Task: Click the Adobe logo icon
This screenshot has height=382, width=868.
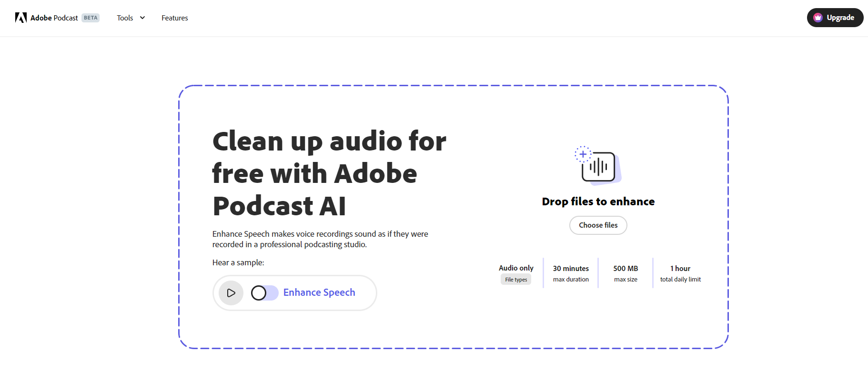Action: pyautogui.click(x=20, y=18)
